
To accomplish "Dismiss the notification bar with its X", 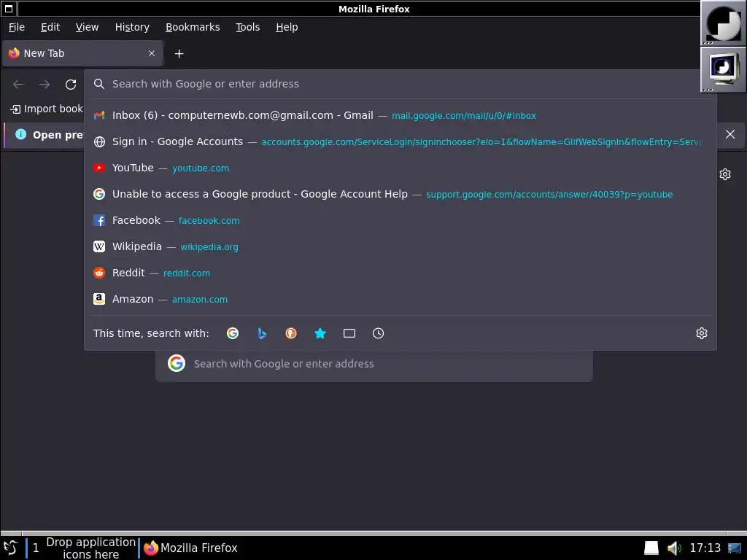I will click(729, 134).
